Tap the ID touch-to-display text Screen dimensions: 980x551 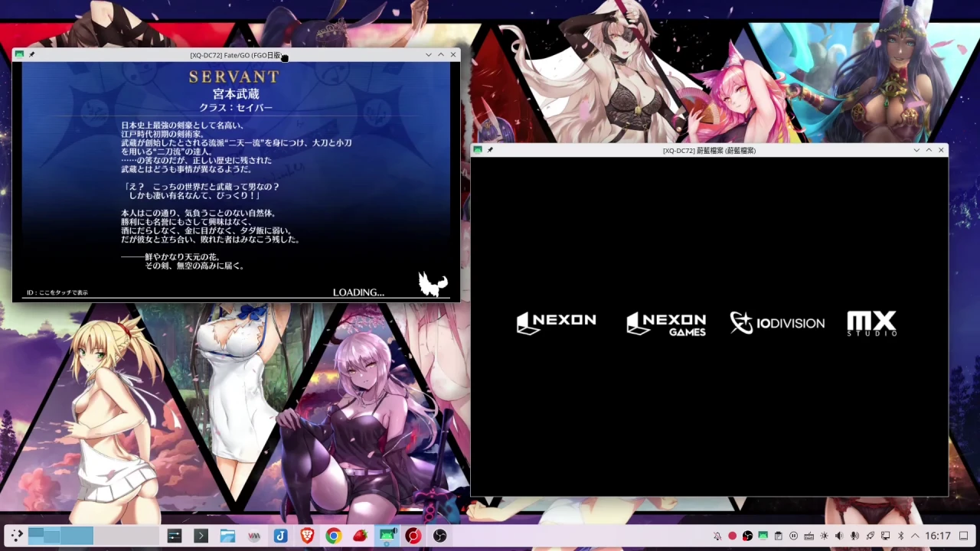pos(57,292)
